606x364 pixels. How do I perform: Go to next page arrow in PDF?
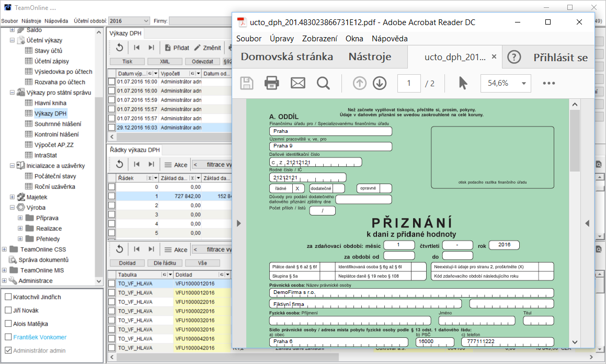tap(379, 83)
